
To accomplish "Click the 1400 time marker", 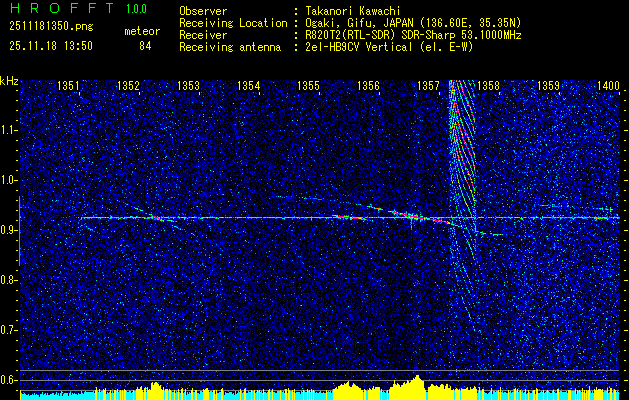I will [x=608, y=85].
